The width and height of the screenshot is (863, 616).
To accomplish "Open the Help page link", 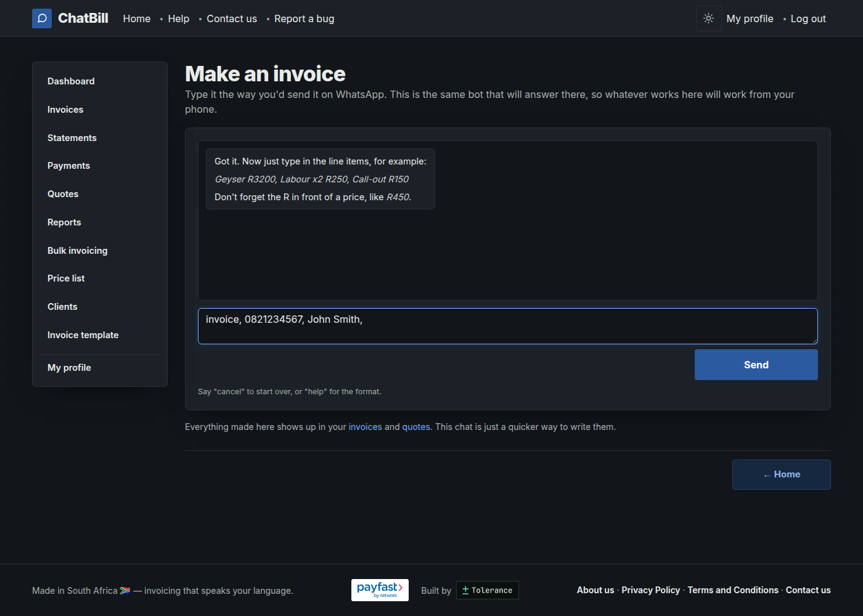I will (x=179, y=18).
